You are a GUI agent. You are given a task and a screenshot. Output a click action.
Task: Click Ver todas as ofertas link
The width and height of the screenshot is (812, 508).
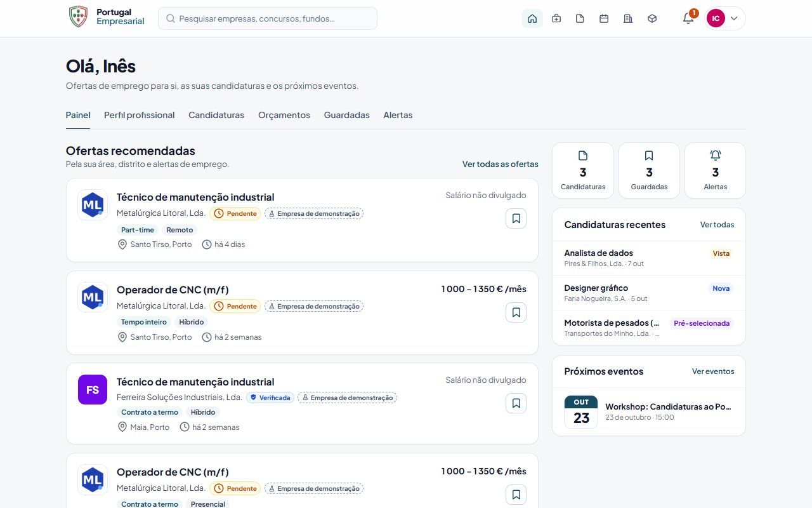click(x=501, y=164)
